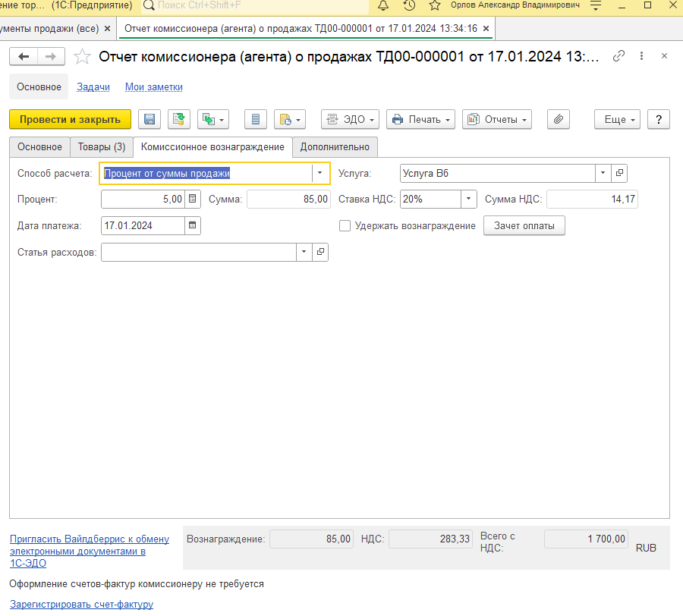Expand the Статья расходов dropdown
The width and height of the screenshot is (683, 616).
pyautogui.click(x=304, y=252)
